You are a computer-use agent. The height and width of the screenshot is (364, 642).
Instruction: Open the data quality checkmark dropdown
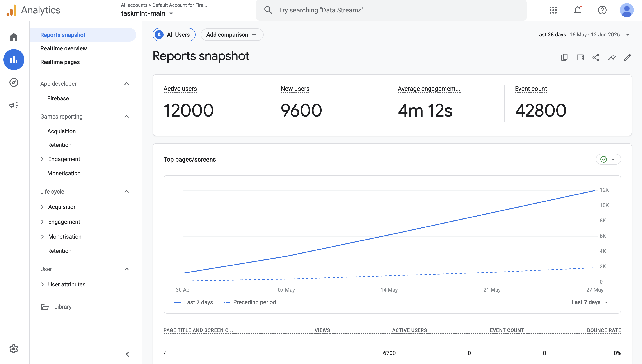point(608,159)
